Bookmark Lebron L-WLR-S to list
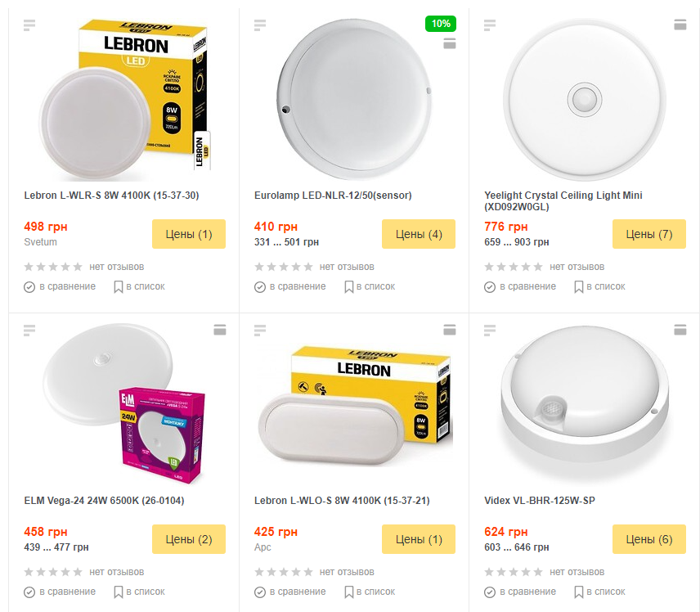The width and height of the screenshot is (700, 612). 139,286
